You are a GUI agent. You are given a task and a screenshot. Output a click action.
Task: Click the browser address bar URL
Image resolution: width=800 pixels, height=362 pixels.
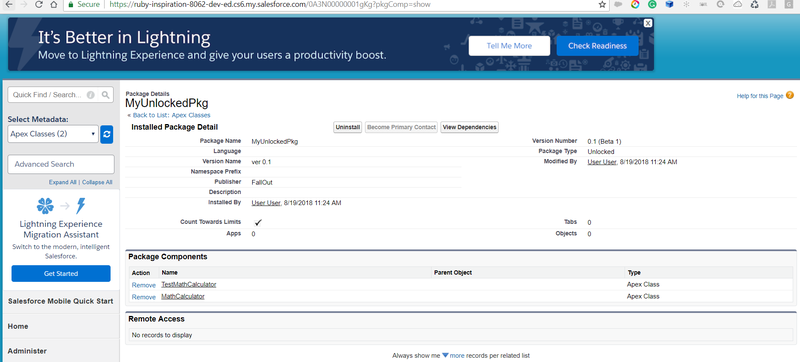(269, 4)
